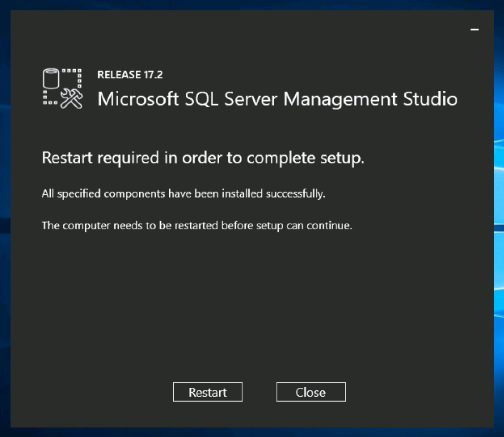Image resolution: width=504 pixels, height=437 pixels.
Task: Select the RELEASE 17.2 version label
Action: [130, 75]
